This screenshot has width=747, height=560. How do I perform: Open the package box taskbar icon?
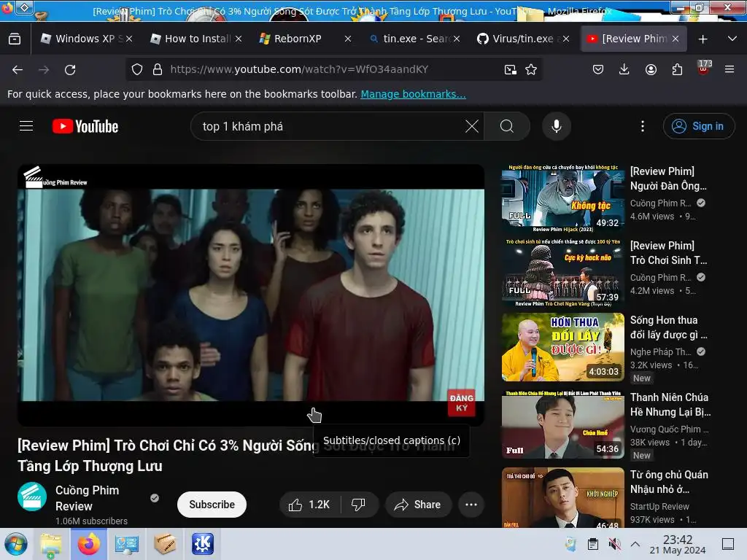coord(165,544)
